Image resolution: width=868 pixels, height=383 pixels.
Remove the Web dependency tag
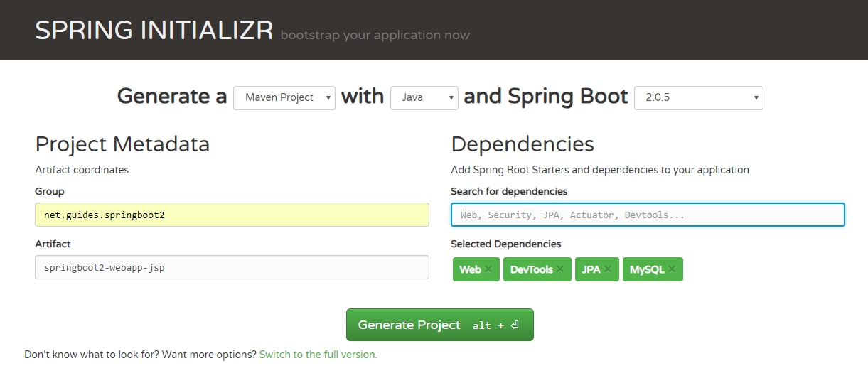point(488,270)
